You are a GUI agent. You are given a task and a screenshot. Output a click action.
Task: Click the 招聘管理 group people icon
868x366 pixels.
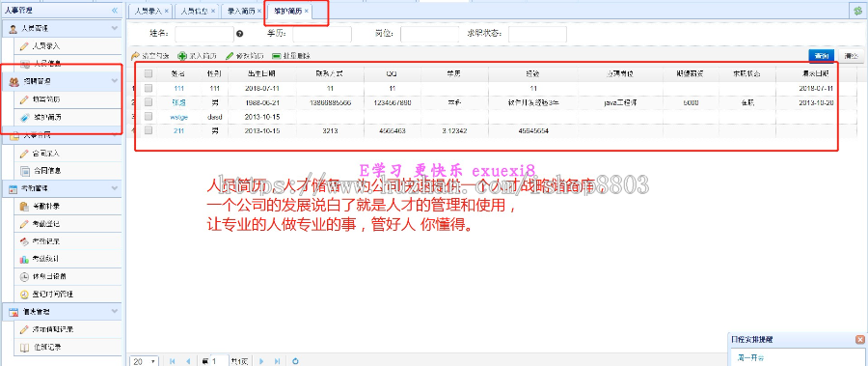(x=14, y=81)
